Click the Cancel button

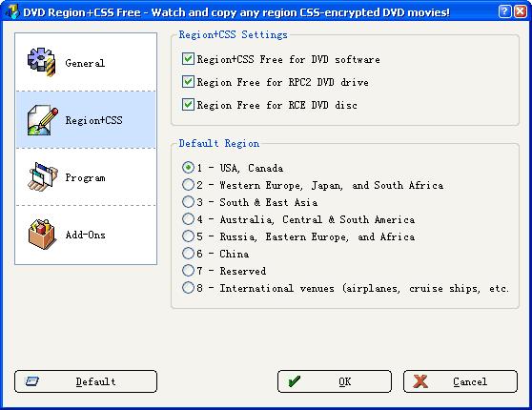coord(460,381)
